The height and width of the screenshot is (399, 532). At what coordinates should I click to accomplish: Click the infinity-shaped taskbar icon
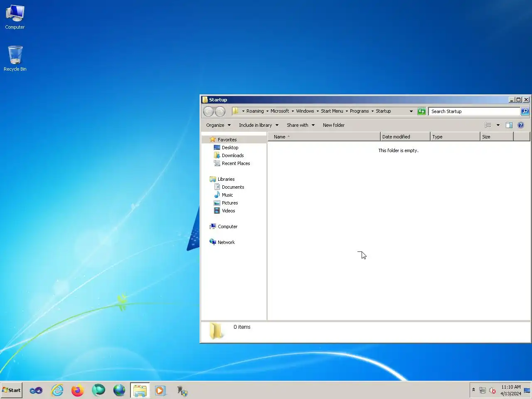coord(36,390)
